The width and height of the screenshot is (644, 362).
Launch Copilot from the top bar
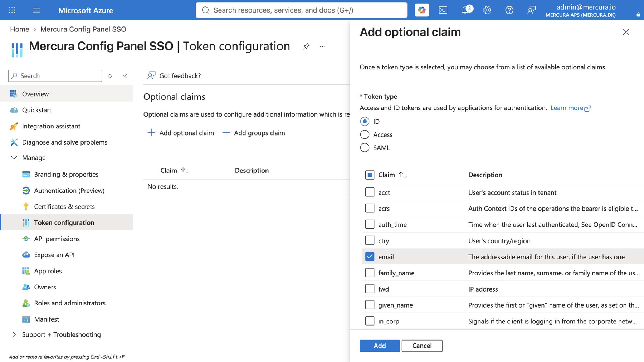pos(421,10)
